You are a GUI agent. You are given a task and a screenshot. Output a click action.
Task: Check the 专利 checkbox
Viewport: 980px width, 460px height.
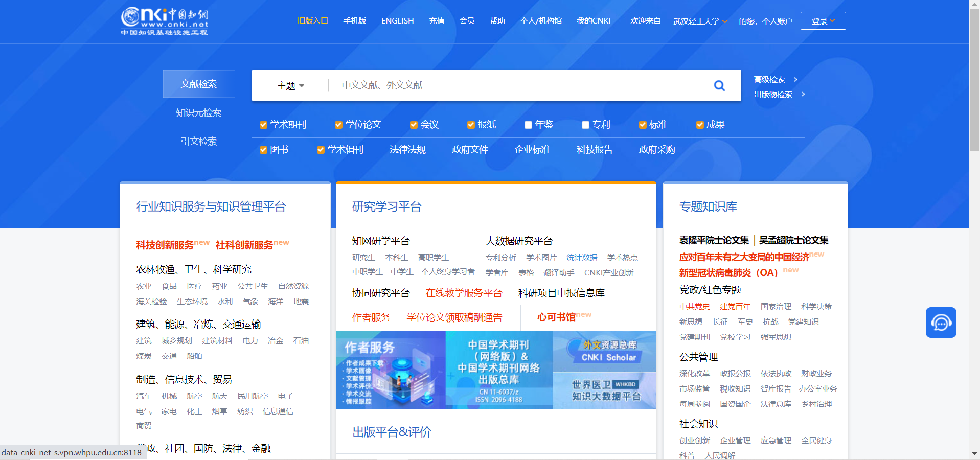click(x=585, y=124)
